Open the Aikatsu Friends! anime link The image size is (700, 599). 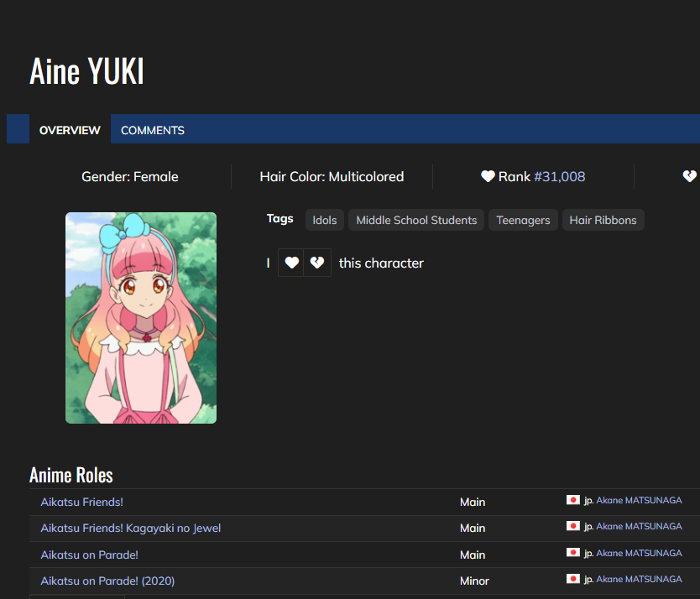pyautogui.click(x=82, y=502)
